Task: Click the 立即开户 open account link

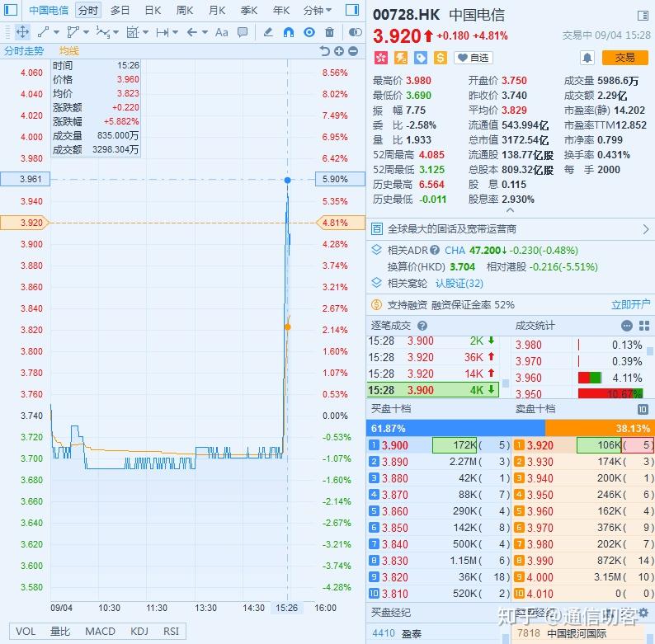Action: click(631, 305)
